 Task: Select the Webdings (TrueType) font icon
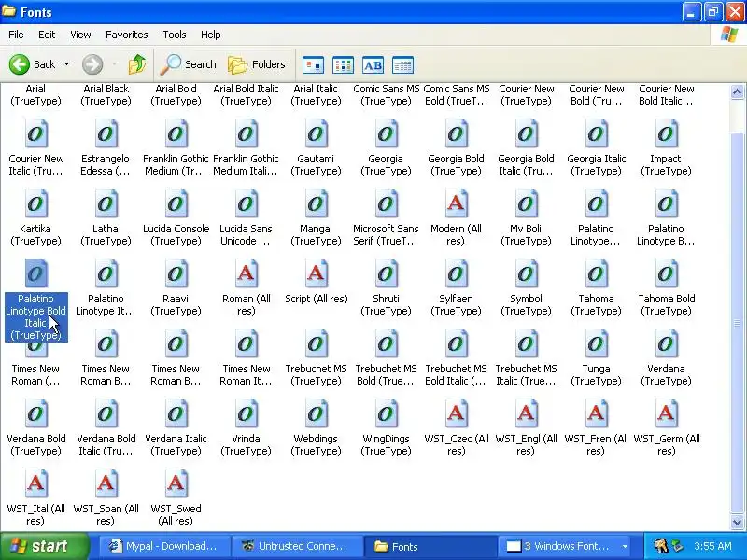pos(316,413)
